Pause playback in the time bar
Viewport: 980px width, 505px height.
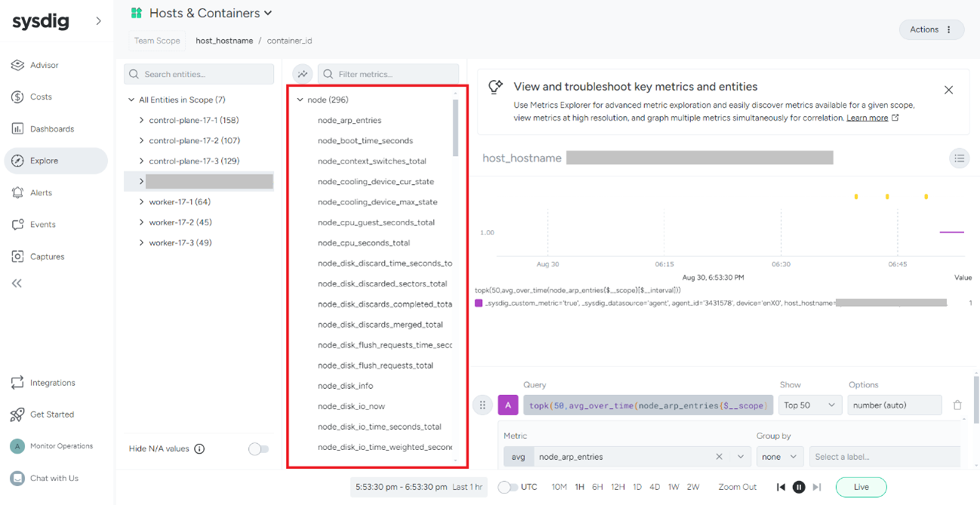coord(798,488)
